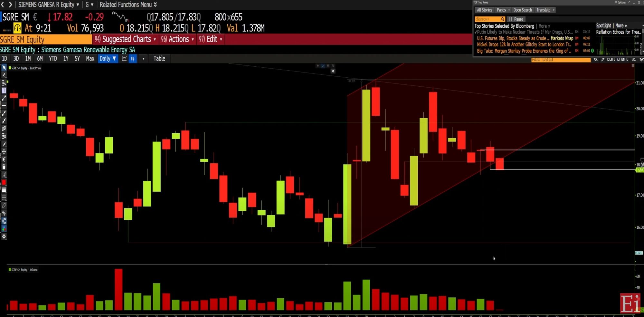Select the text annotation A tool
This screenshot has height=317, width=644.
pyautogui.click(x=4, y=175)
